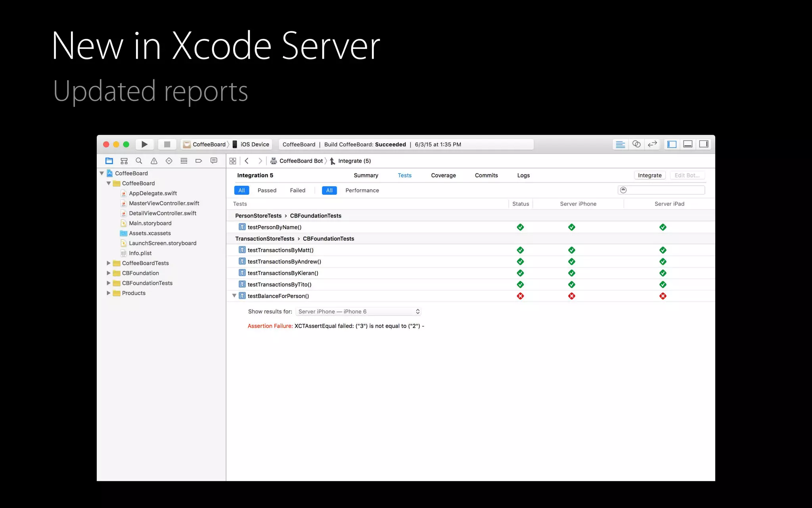812x508 pixels.
Task: Click the Edit Bot... button
Action: click(687, 175)
